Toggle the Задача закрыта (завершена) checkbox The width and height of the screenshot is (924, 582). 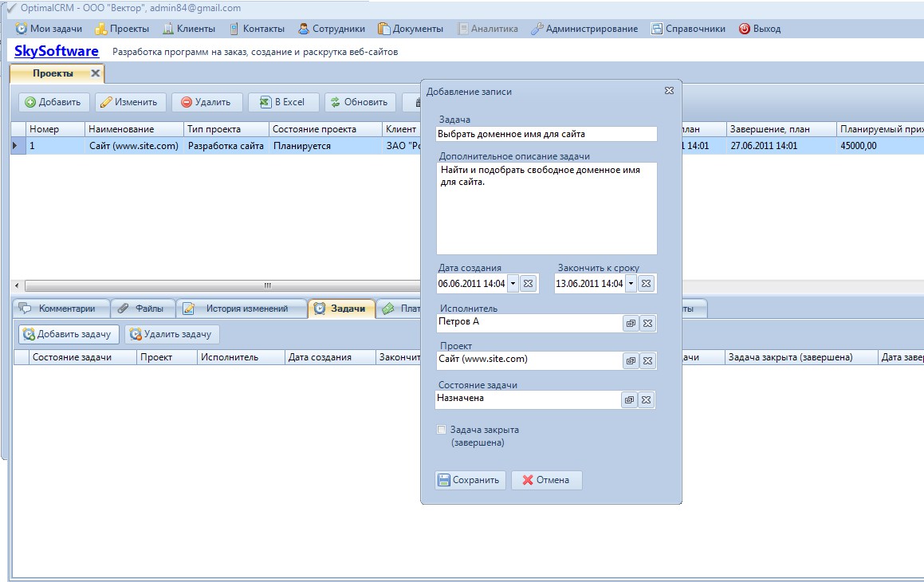(x=441, y=430)
